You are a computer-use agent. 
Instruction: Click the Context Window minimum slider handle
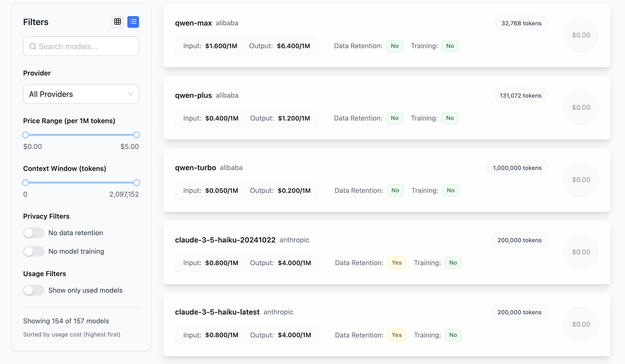coord(26,183)
